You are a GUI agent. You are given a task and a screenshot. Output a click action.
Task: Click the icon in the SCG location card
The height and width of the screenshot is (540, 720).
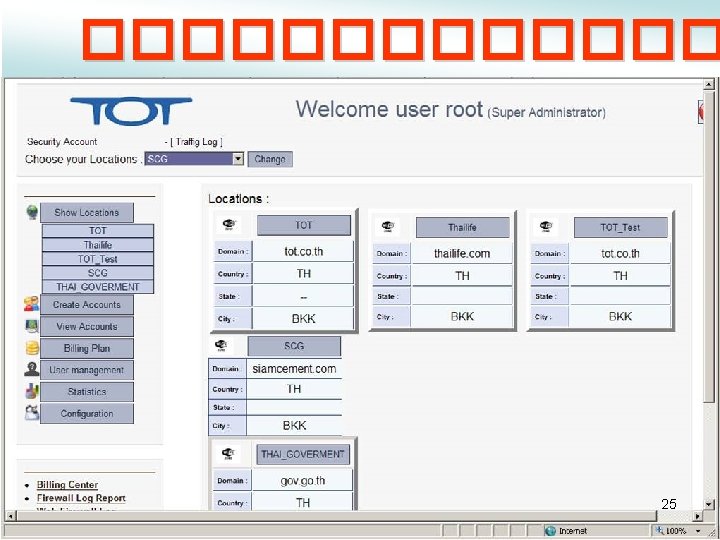[221, 345]
